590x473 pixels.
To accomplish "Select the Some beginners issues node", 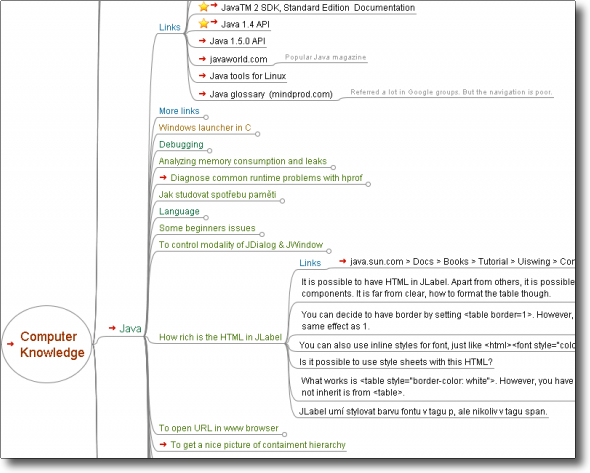I will tap(207, 228).
